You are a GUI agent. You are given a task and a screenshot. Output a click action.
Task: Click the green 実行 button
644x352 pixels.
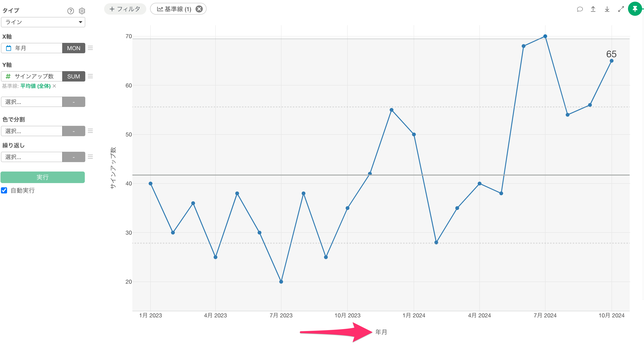click(x=42, y=177)
